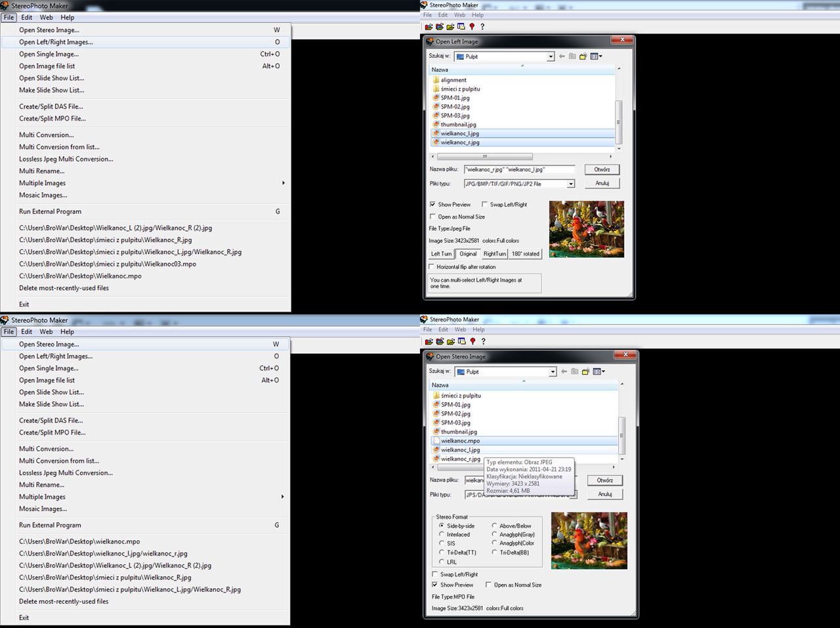Click the Nazwa pliku field in the Open Left Image dialog
Screen dimensions: 840x628
519,169
